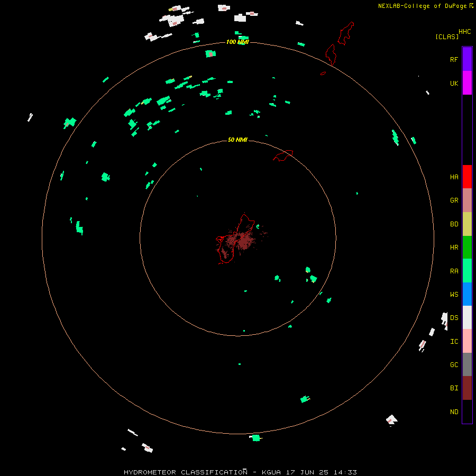This screenshot has width=476, height=476.
Task: Click the RA legend label
Action: (454, 271)
